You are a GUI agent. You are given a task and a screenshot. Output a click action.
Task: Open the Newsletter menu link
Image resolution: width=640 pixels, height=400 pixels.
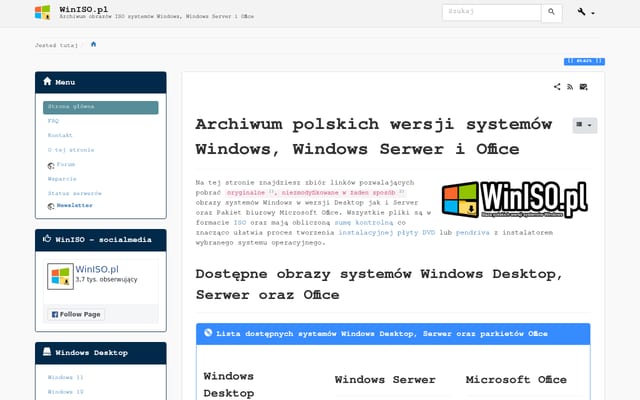(x=75, y=205)
